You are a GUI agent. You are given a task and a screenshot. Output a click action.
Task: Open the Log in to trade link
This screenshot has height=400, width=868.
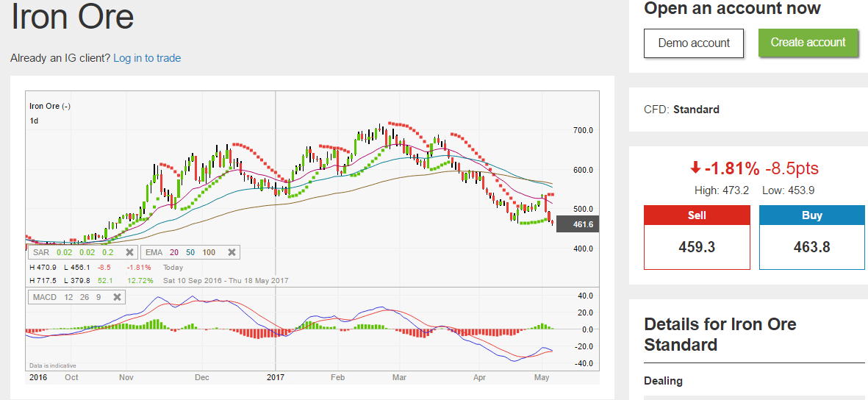click(x=147, y=57)
